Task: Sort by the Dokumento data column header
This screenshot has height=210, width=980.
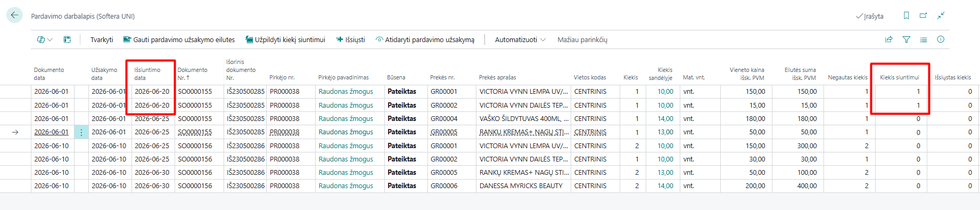Action: (x=49, y=74)
